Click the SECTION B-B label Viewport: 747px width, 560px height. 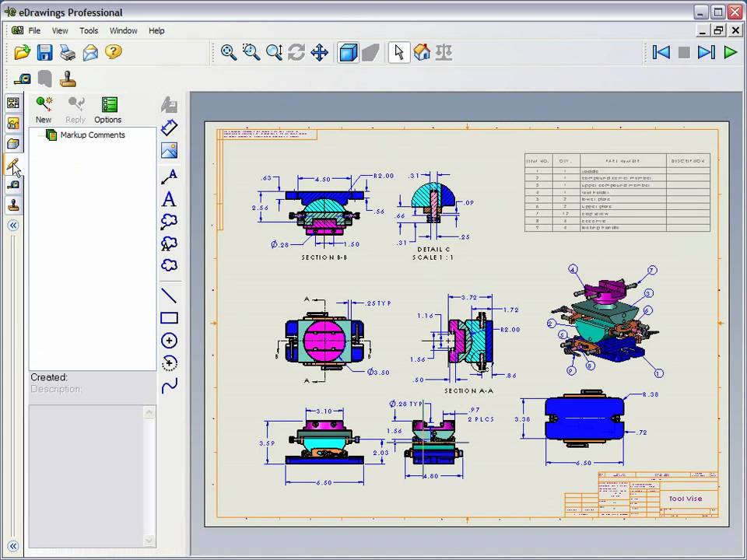pos(324,257)
